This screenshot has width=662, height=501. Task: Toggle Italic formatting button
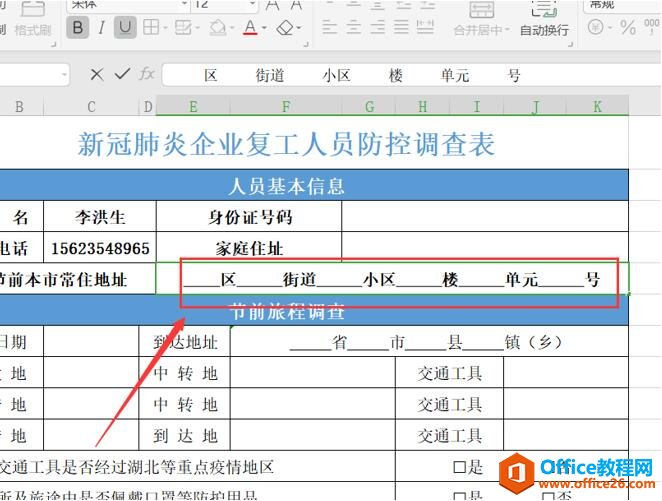pyautogui.click(x=101, y=28)
